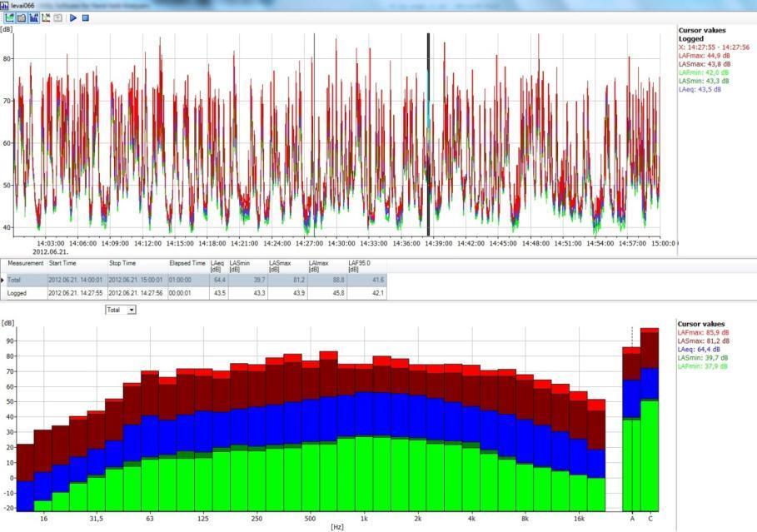Click the 16k frequency label
This screenshot has height=532, width=757.
[x=579, y=519]
